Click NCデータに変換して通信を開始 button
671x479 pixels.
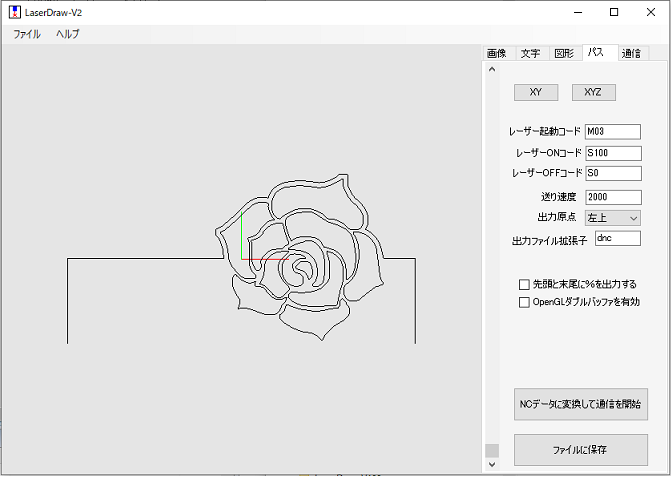coord(581,405)
